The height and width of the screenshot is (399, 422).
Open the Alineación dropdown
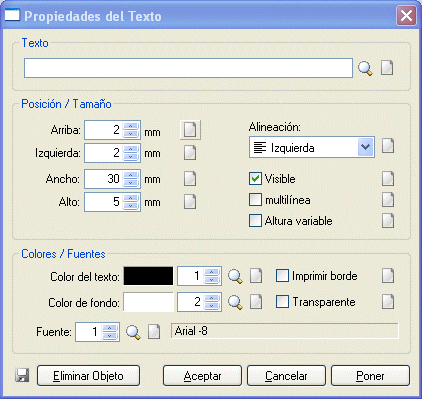pos(366,147)
